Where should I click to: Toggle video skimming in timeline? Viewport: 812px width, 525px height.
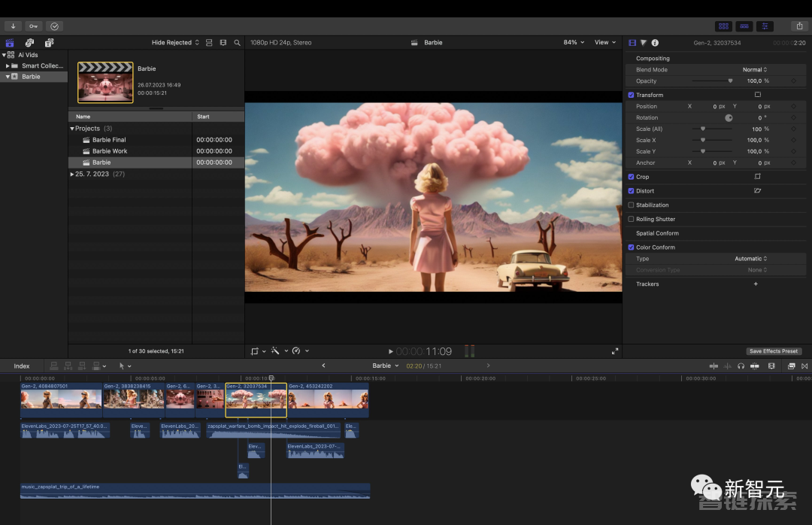pyautogui.click(x=714, y=366)
